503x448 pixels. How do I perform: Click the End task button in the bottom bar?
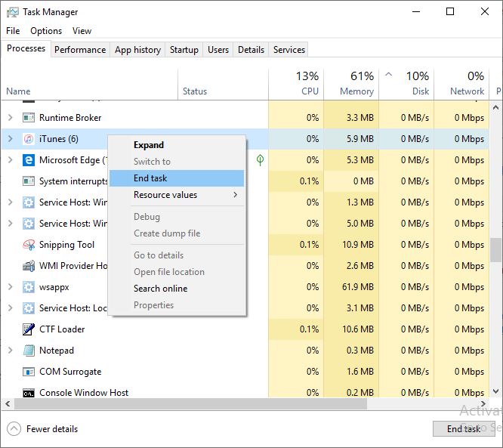point(464,429)
